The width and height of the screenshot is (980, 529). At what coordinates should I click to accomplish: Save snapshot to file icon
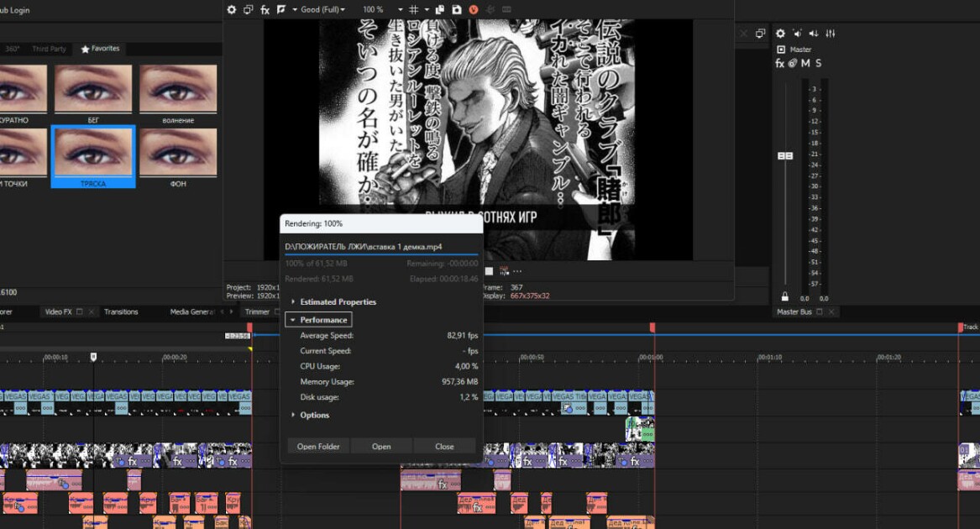point(457,10)
